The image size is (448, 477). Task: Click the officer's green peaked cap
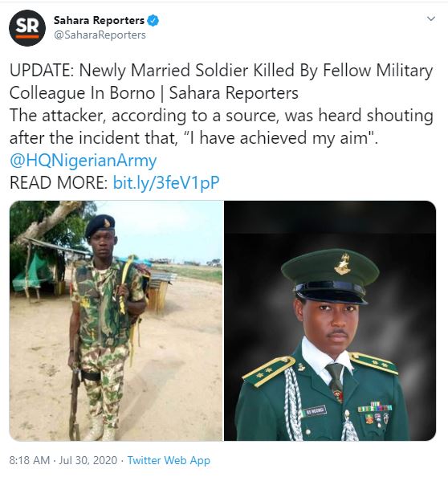[330, 276]
